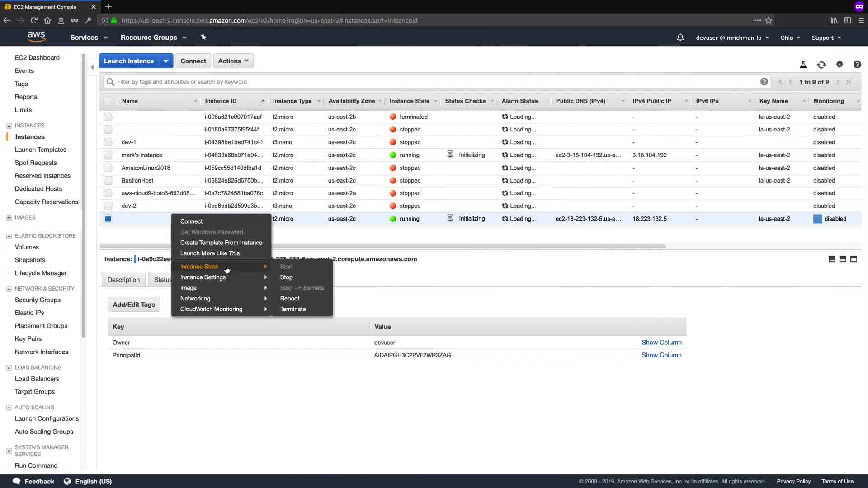
Task: Open the settings gear icon in table toolbar
Action: [x=840, y=65]
